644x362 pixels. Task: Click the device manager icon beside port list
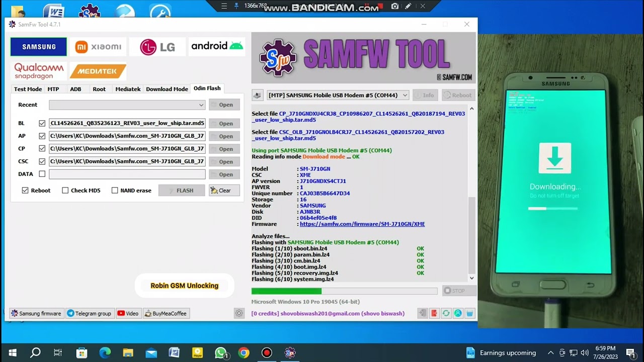tap(258, 95)
